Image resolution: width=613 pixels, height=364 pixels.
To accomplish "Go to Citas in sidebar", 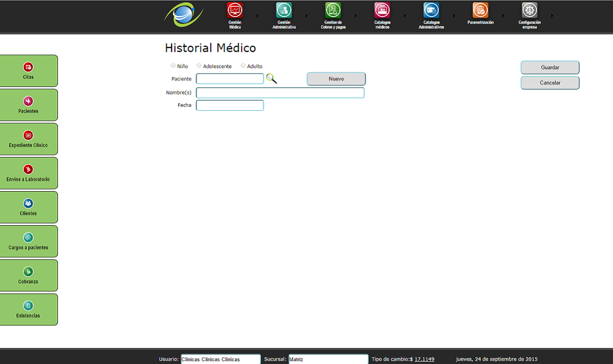I will coord(28,70).
